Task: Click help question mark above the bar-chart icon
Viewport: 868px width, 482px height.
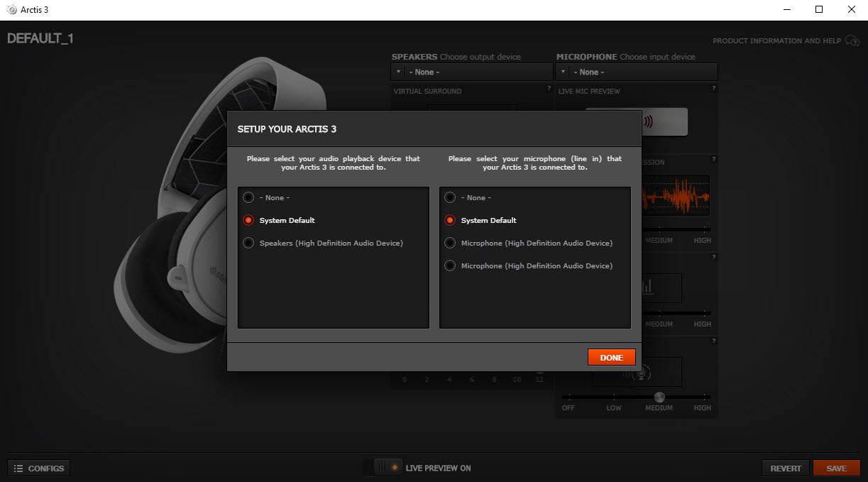Action: click(x=713, y=258)
